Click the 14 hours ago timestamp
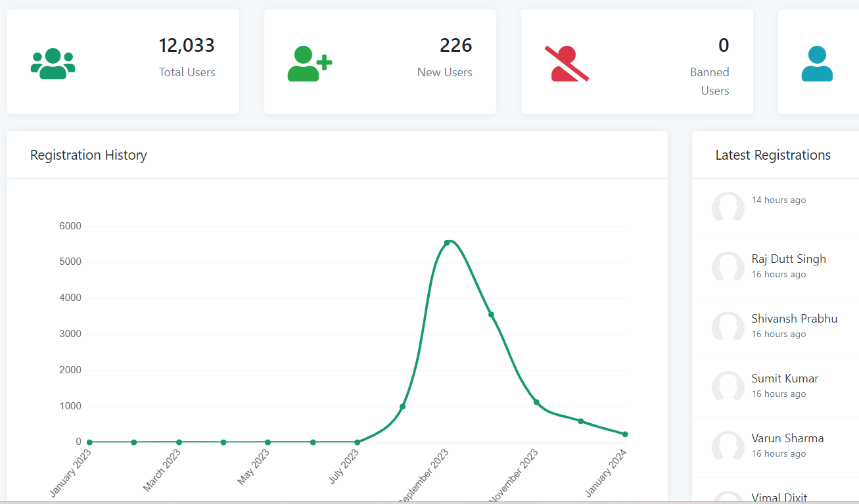The height and width of the screenshot is (504, 859). [779, 200]
